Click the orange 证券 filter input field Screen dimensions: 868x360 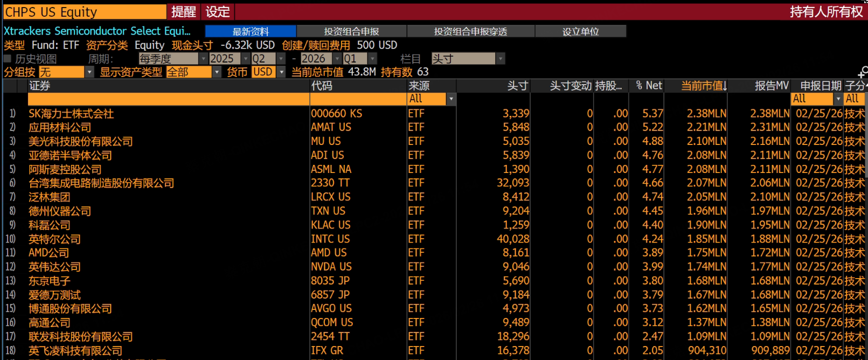169,99
